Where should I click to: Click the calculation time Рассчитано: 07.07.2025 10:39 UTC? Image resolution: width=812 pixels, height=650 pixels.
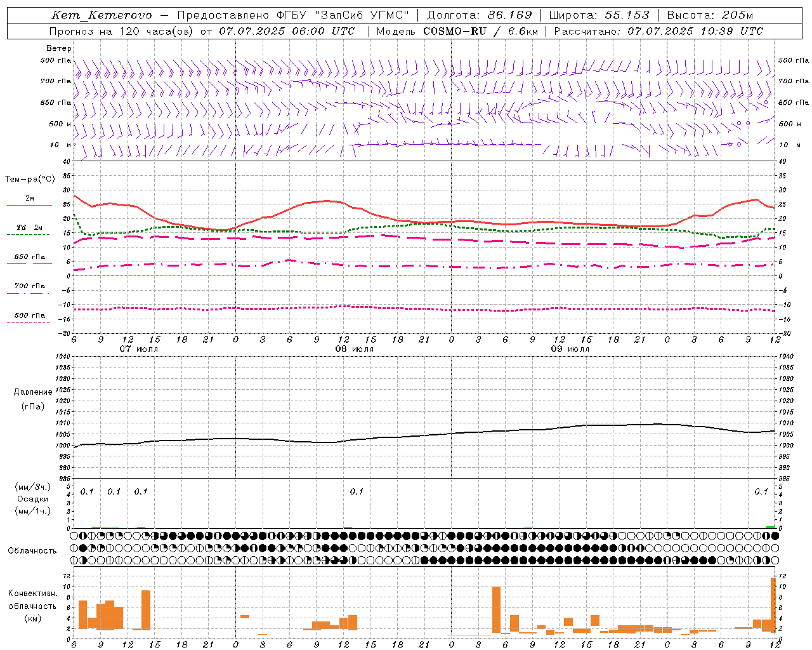pos(658,31)
